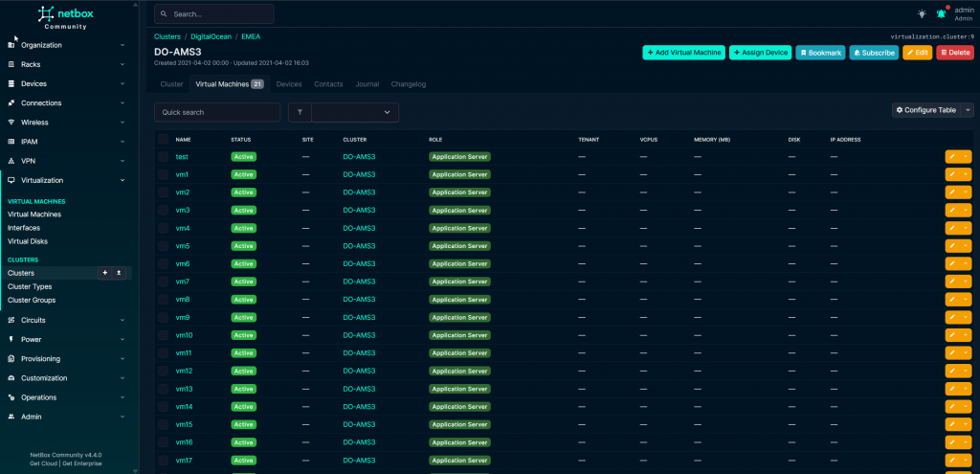Image resolution: width=980 pixels, height=474 pixels.
Task: Click the filter funnel icon next to quick search
Action: [x=300, y=112]
